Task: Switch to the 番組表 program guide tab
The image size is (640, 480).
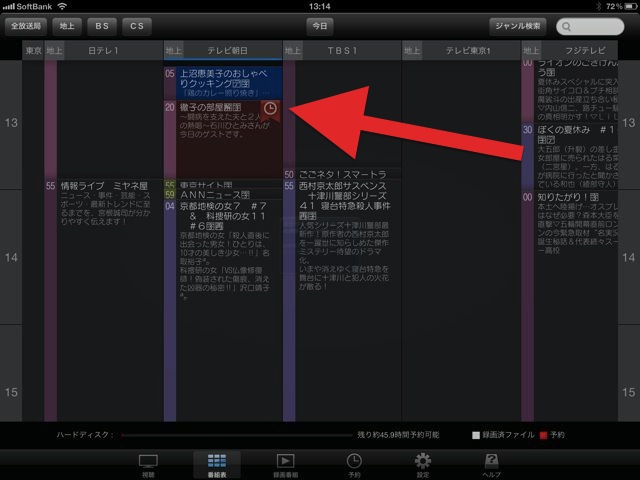Action: point(217,465)
